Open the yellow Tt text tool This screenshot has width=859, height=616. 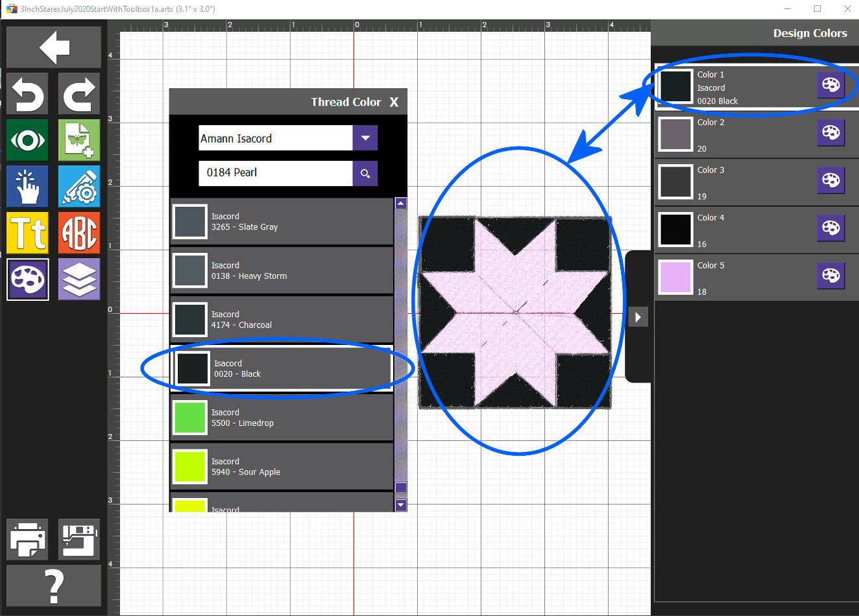coord(28,233)
